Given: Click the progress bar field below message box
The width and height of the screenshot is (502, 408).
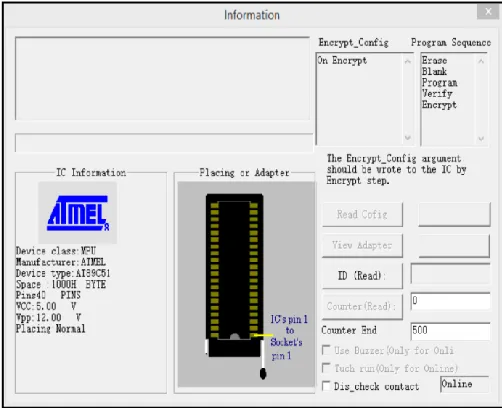Looking at the screenshot, I should 164,143.
